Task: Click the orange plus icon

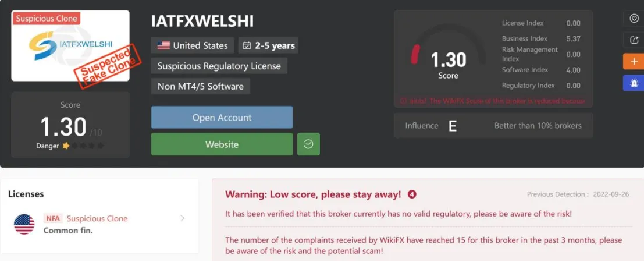Action: tap(634, 61)
